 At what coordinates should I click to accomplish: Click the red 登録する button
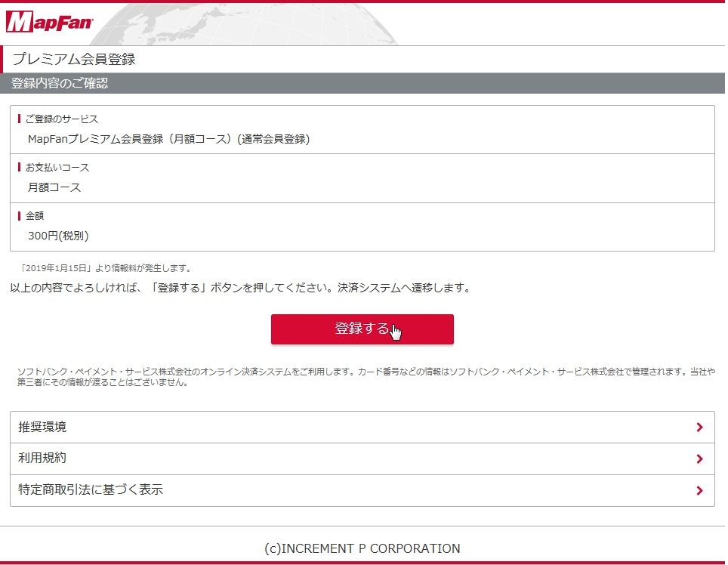(362, 329)
